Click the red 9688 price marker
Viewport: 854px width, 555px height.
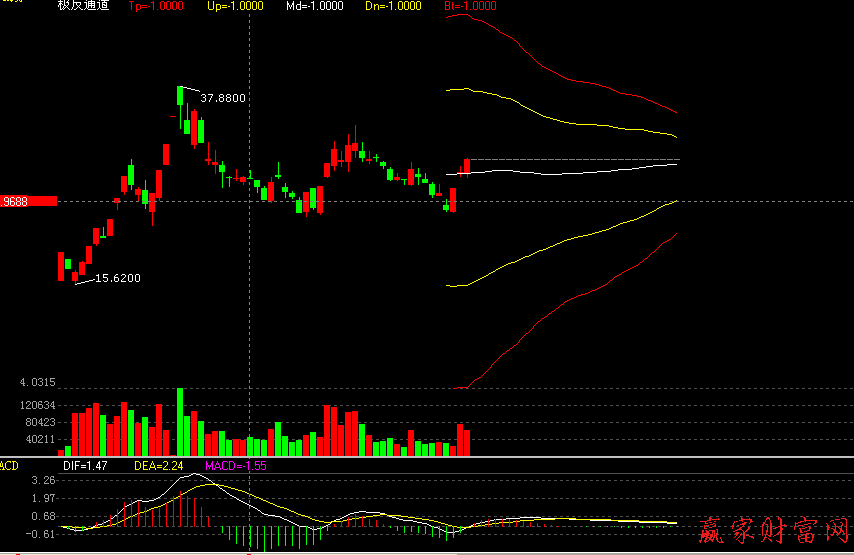[28, 201]
